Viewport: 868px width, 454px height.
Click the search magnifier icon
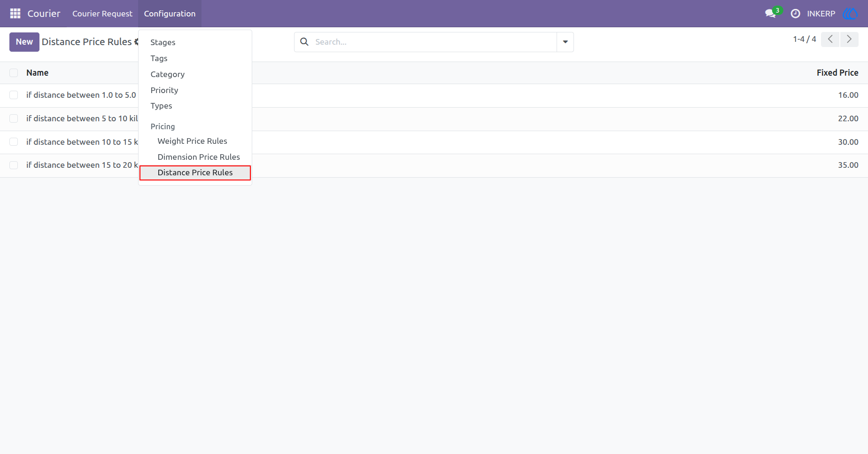[x=304, y=42]
